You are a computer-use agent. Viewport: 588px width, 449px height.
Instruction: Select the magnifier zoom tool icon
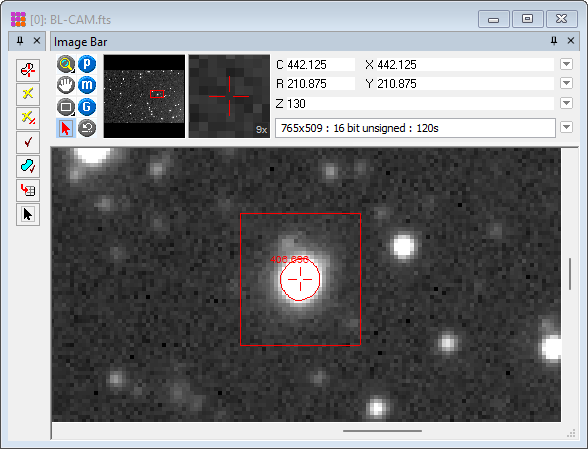pyautogui.click(x=66, y=64)
